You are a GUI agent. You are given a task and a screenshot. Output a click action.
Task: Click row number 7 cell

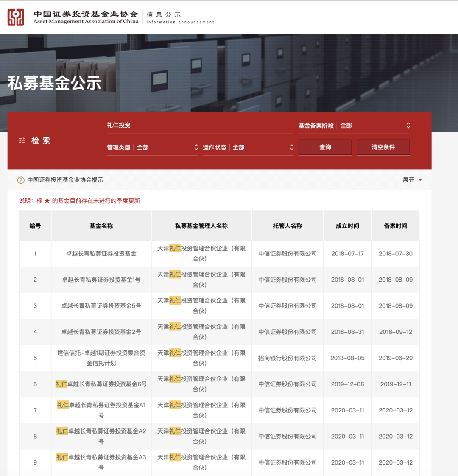(x=35, y=410)
